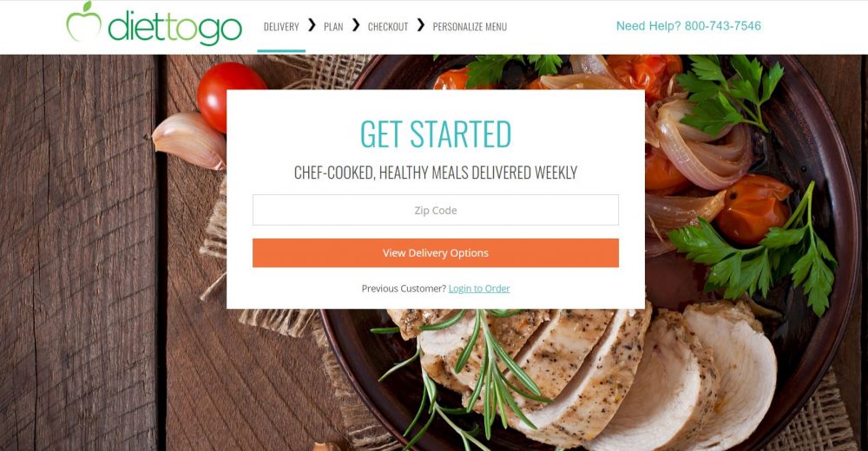
Task: Go to the Plan step
Action: coord(333,27)
